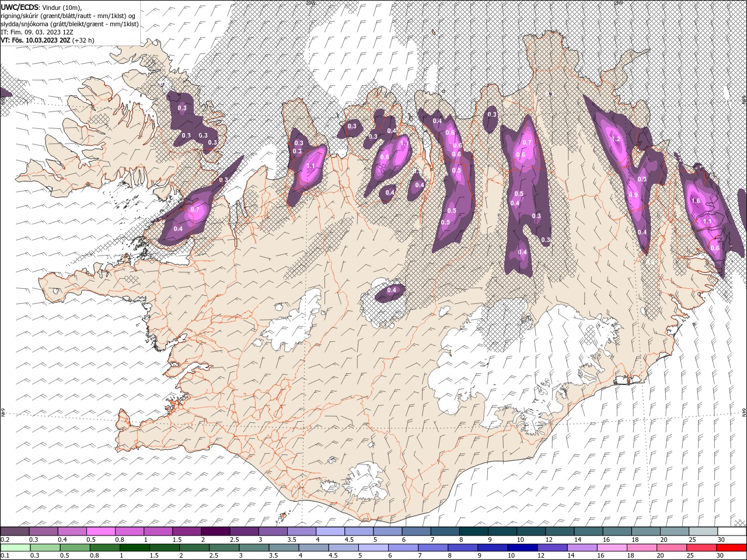Click the 10 deep blue rain legend swatch
The width and height of the screenshot is (747, 560).
[x=521, y=548]
